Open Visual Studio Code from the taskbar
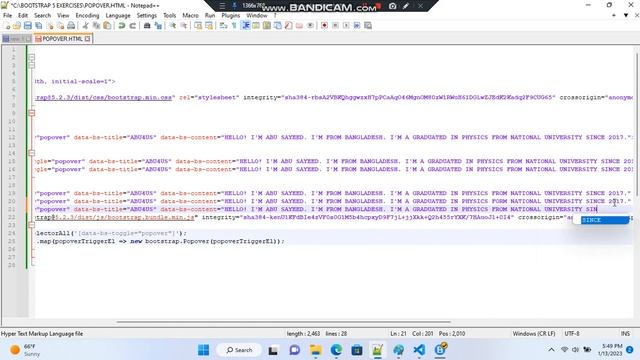Image resolution: width=640 pixels, height=360 pixels. [419, 350]
